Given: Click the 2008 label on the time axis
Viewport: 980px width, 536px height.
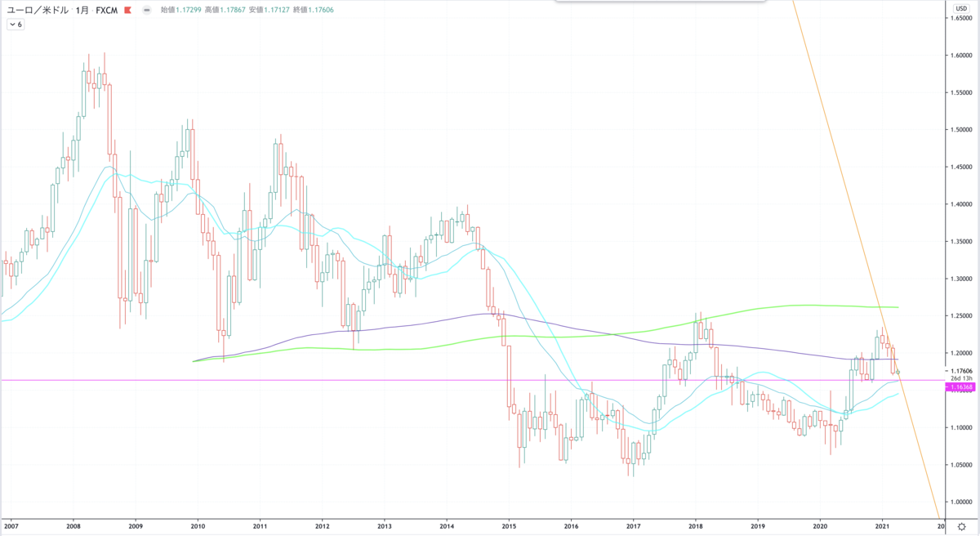Looking at the screenshot, I should pyautogui.click(x=73, y=528).
